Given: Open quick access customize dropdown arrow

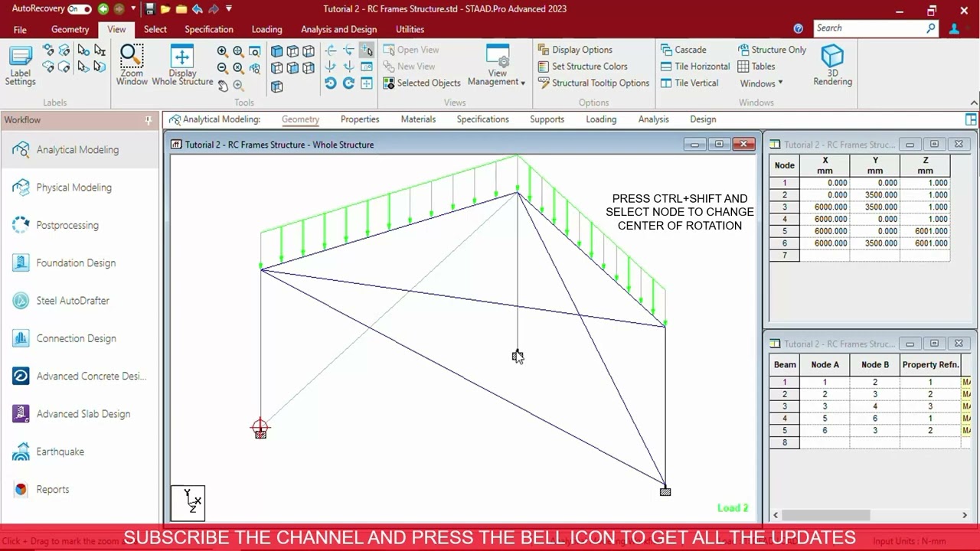Looking at the screenshot, I should pos(229,9).
